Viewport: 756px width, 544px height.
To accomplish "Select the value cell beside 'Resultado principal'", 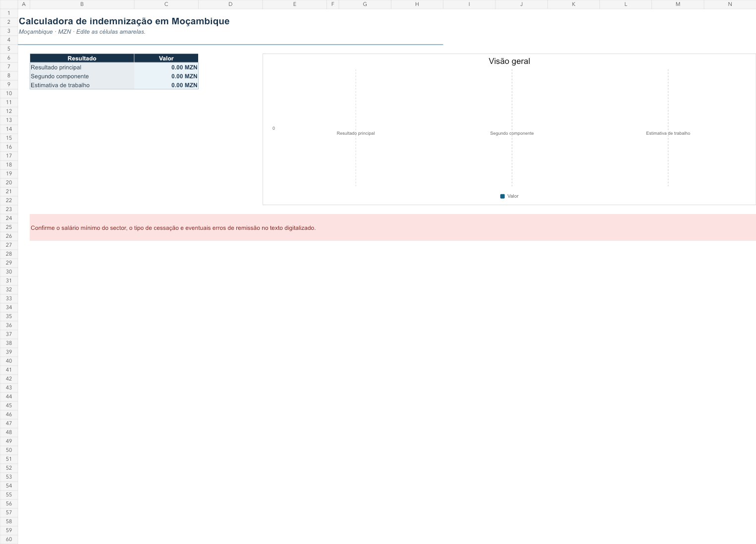I will (166, 67).
